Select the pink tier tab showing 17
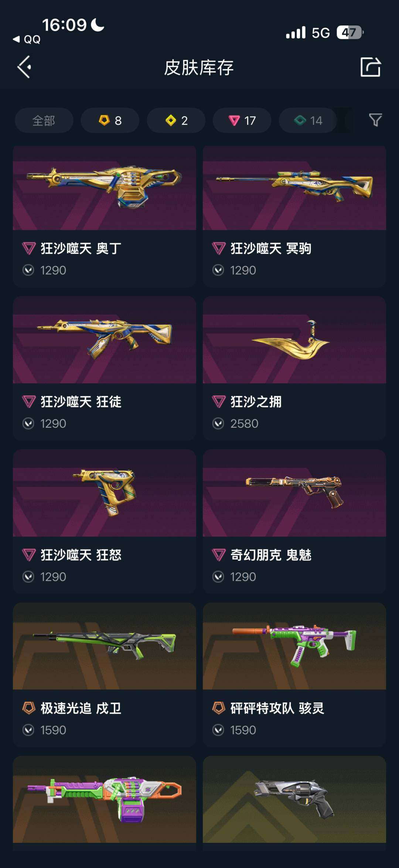This screenshot has width=399, height=868. pyautogui.click(x=242, y=121)
